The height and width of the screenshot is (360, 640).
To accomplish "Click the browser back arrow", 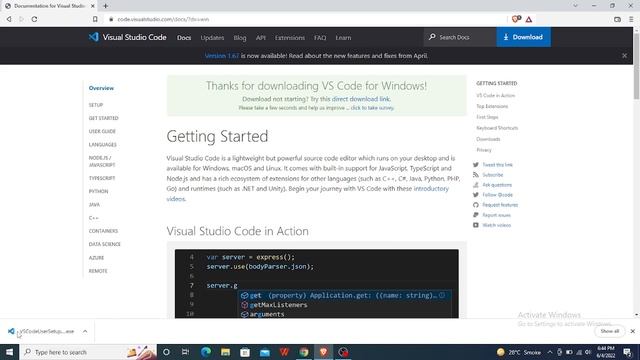I will (9, 19).
